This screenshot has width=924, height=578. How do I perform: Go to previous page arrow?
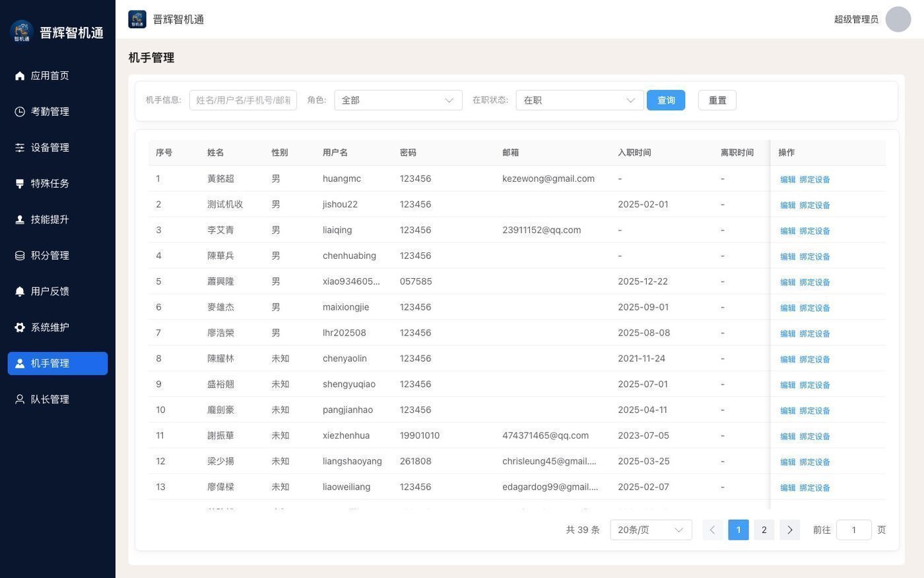(712, 530)
